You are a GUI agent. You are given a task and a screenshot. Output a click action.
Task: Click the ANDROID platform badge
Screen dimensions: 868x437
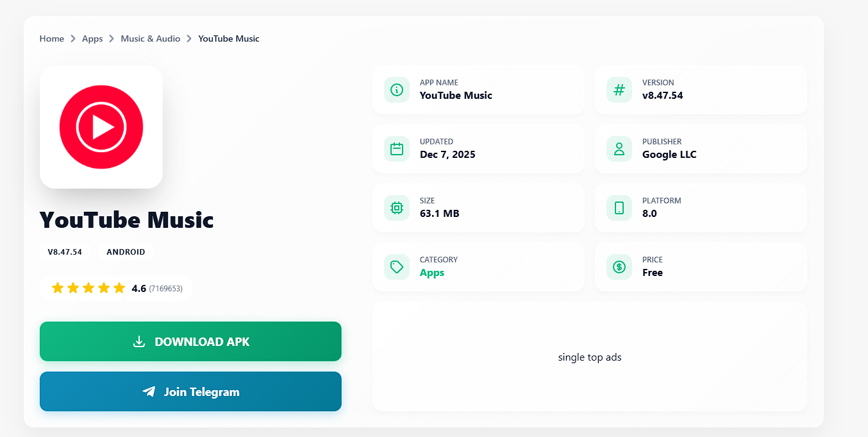pyautogui.click(x=126, y=252)
